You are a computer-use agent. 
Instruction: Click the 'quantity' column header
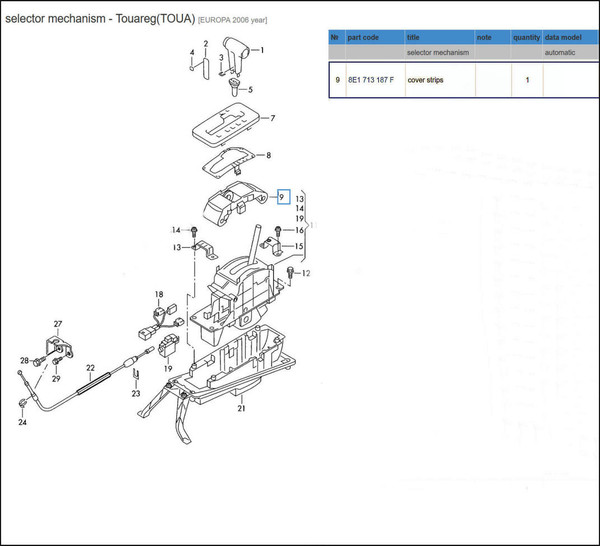[526, 38]
